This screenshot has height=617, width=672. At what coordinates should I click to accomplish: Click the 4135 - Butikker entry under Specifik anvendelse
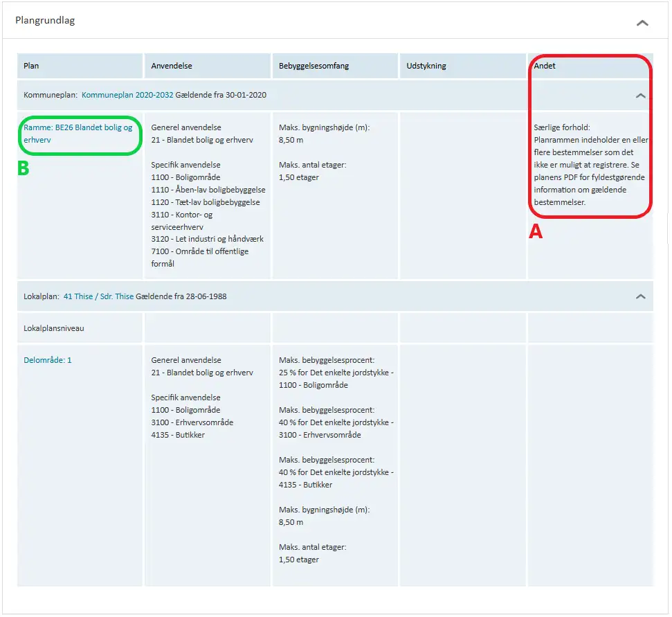coord(178,435)
